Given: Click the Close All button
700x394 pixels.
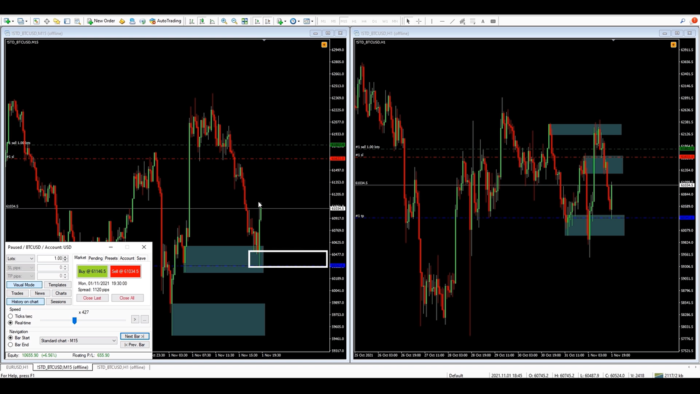Looking at the screenshot, I should [x=127, y=298].
